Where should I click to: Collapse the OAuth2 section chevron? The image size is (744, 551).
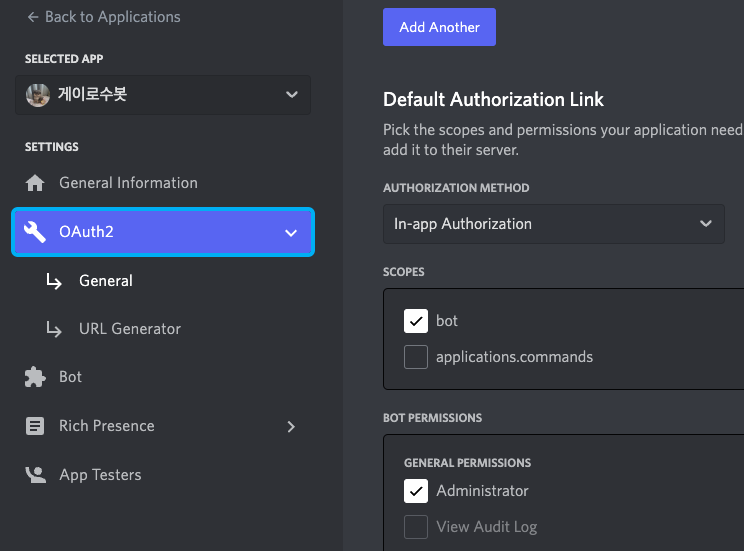point(291,233)
